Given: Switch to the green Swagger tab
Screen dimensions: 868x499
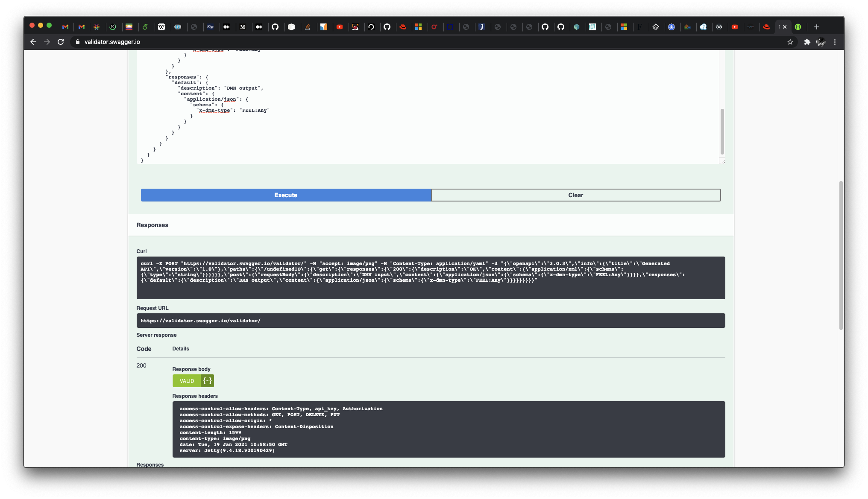Looking at the screenshot, I should click(798, 27).
